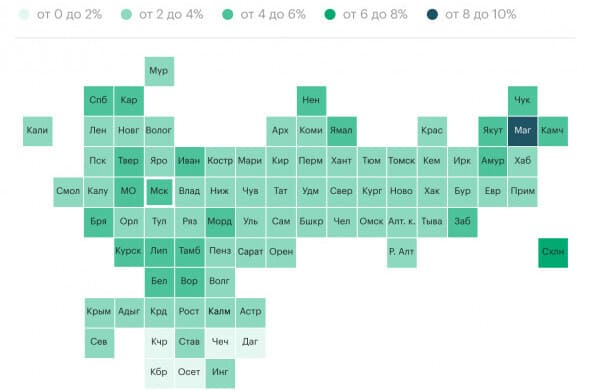Click the Камч region tile
The image size is (590, 391).
[553, 131]
